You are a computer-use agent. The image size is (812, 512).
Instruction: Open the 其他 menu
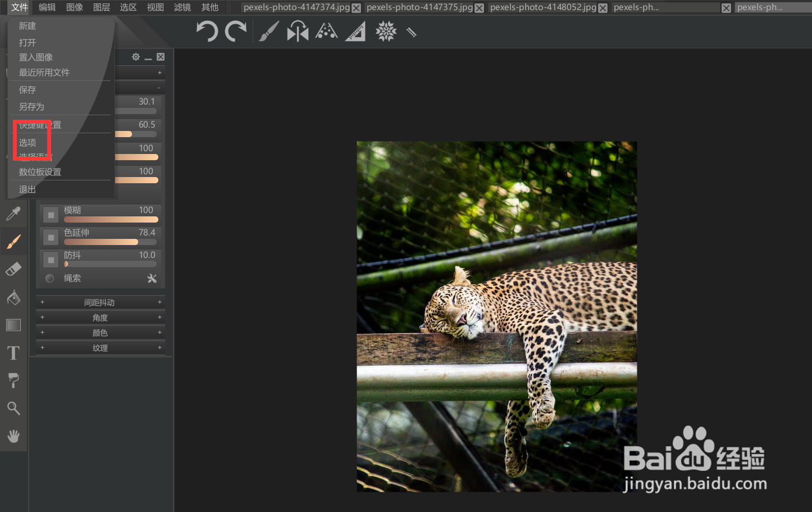pos(210,7)
